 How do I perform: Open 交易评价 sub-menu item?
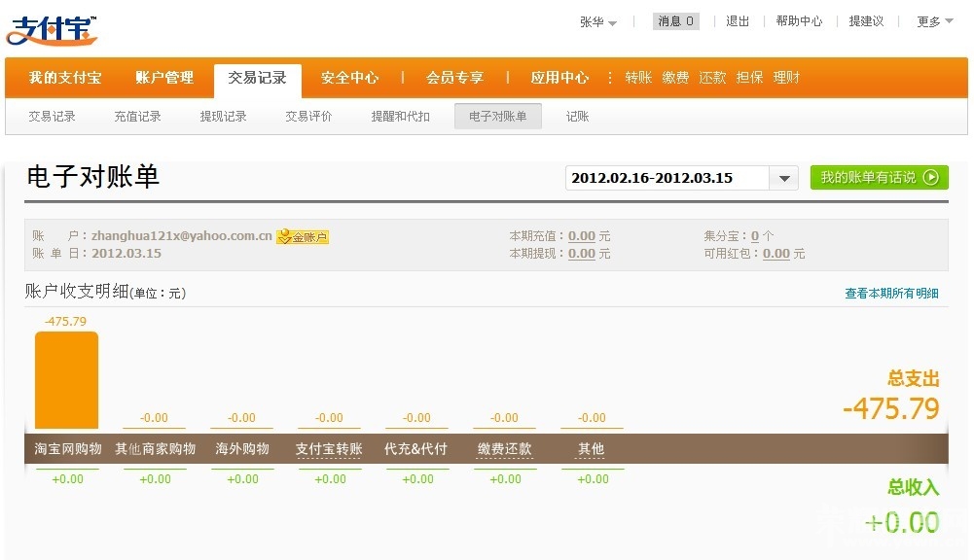308,116
